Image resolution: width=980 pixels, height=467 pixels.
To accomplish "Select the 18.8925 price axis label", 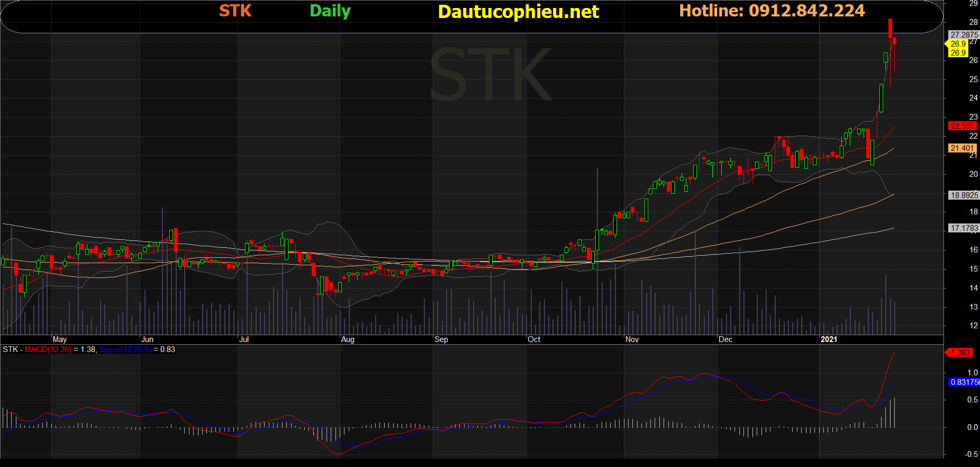I will [964, 195].
